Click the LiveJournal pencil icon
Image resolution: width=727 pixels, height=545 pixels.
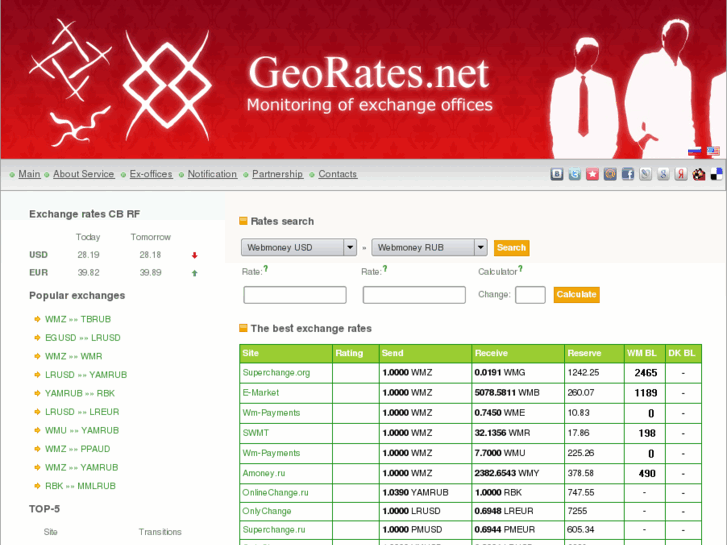pyautogui.click(x=645, y=174)
